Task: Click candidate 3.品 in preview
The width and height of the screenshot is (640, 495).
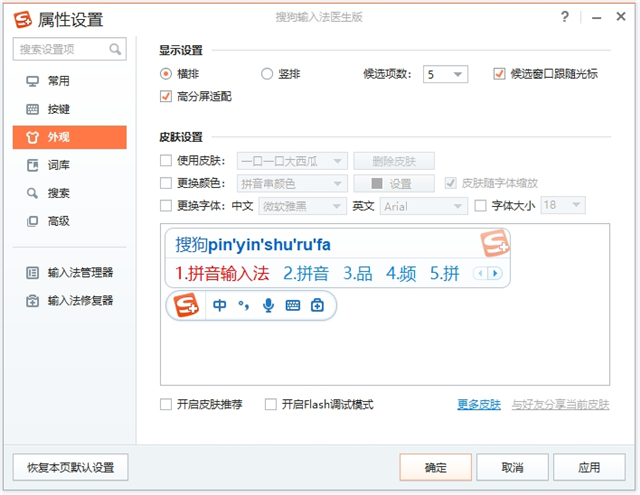Action: [x=358, y=273]
